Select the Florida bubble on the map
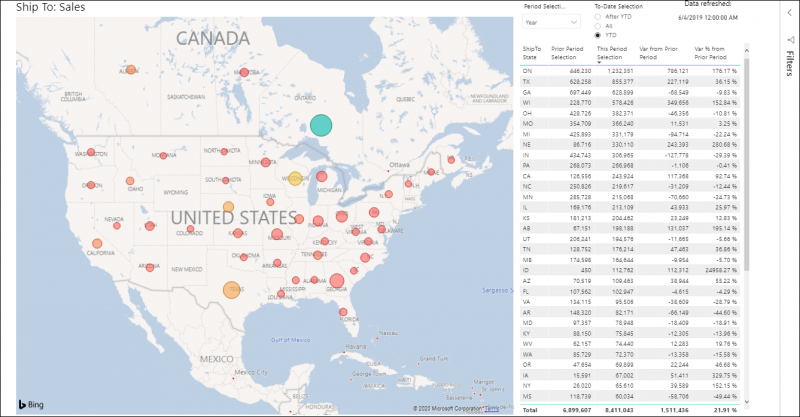The width and height of the screenshot is (800, 417). point(343,312)
